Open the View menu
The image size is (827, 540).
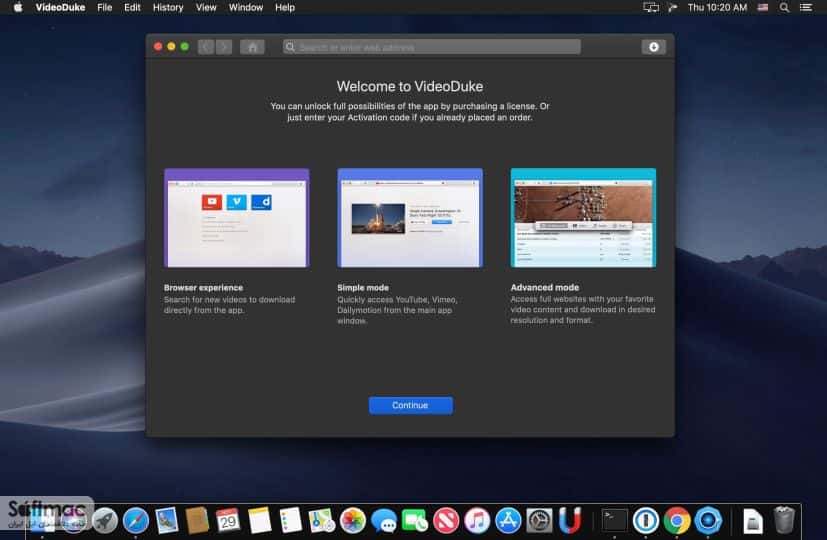point(206,7)
